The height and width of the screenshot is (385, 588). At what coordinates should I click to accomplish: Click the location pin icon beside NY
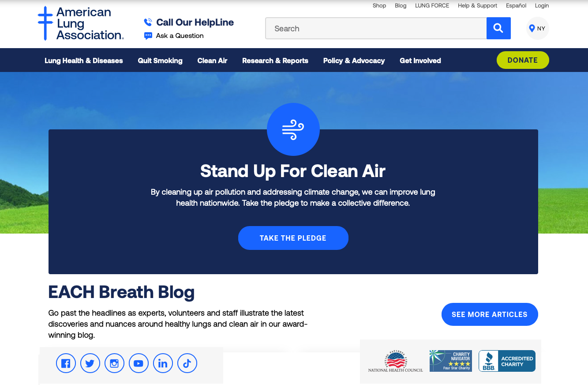532,28
